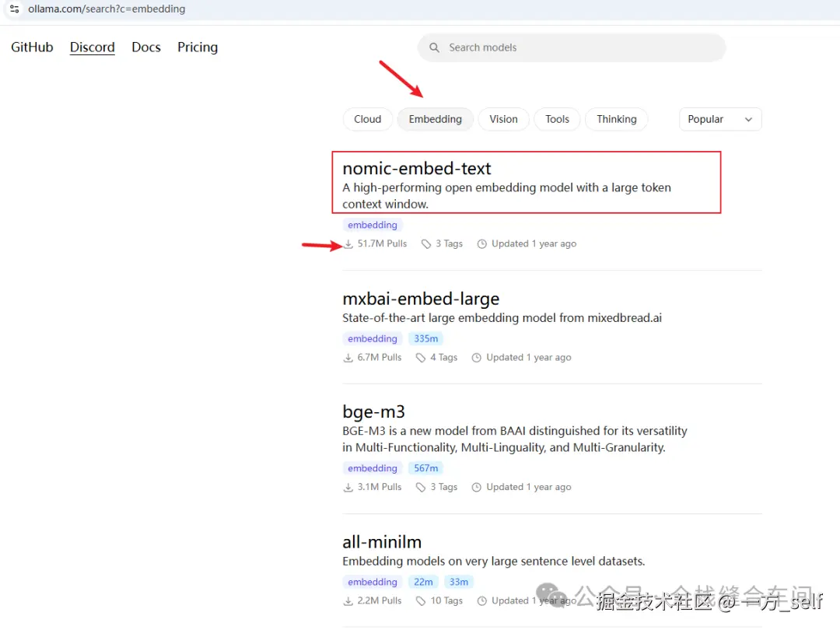Click the tag icon beside 3 Tags of bge-m3
The height and width of the screenshot is (630, 840).
[x=421, y=488]
